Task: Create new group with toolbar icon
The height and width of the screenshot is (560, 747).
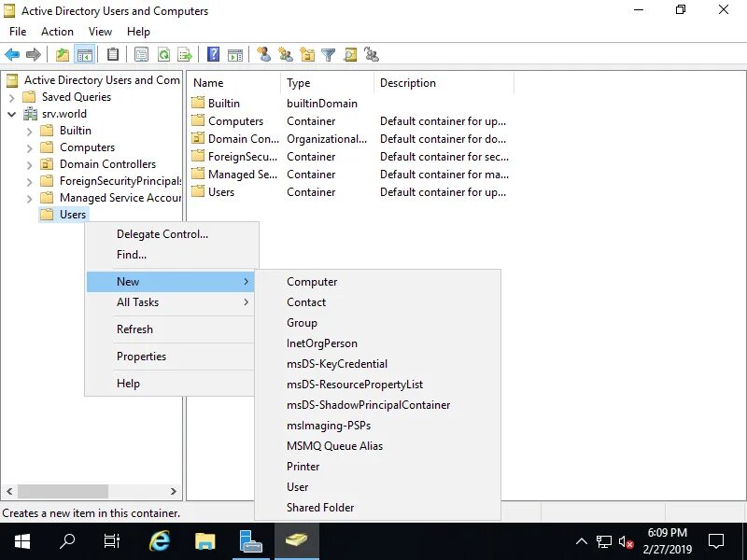Action: click(286, 55)
